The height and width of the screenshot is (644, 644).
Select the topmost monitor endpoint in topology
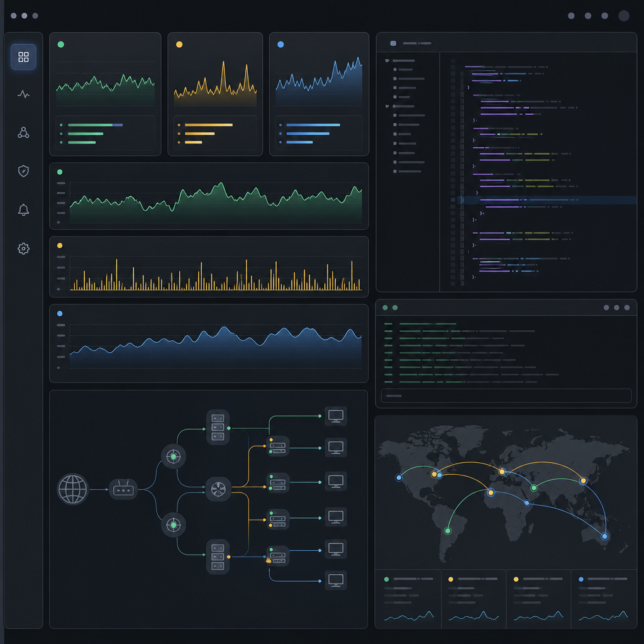click(336, 416)
